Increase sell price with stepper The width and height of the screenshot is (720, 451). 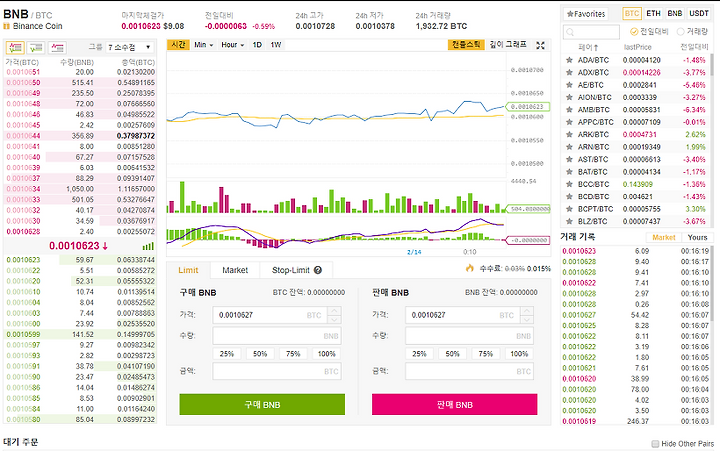tap(527, 310)
